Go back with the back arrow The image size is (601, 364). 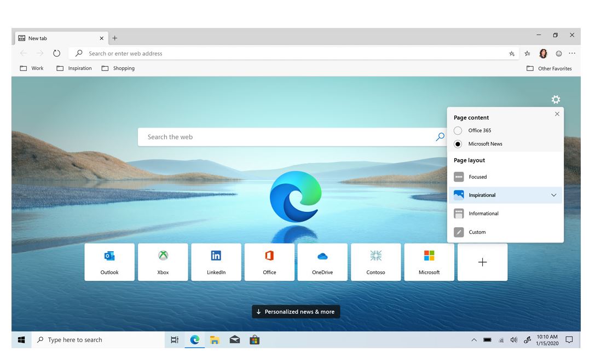click(x=24, y=53)
